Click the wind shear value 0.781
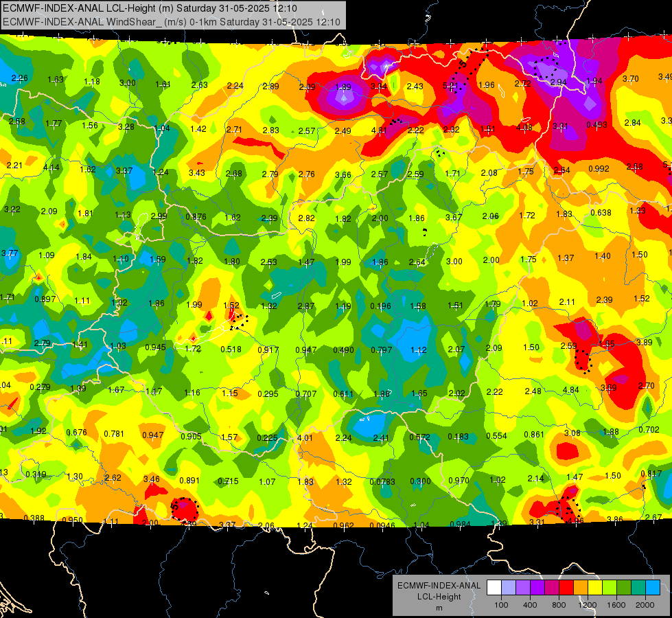This screenshot has height=618, width=672. 114,434
